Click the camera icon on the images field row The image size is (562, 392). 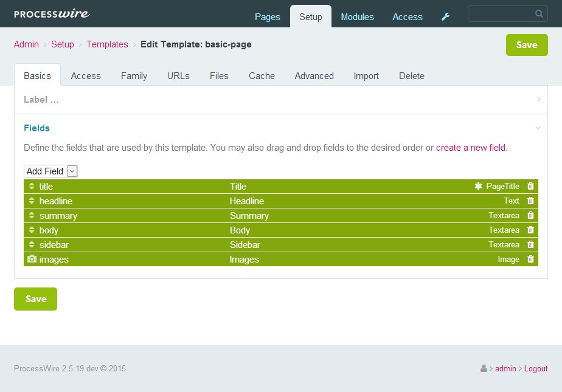pos(32,259)
